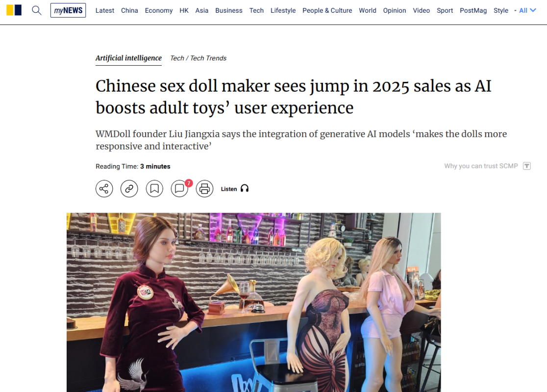Open the Tech / Tech Trends link
This screenshot has width=547, height=392.
[x=198, y=58]
